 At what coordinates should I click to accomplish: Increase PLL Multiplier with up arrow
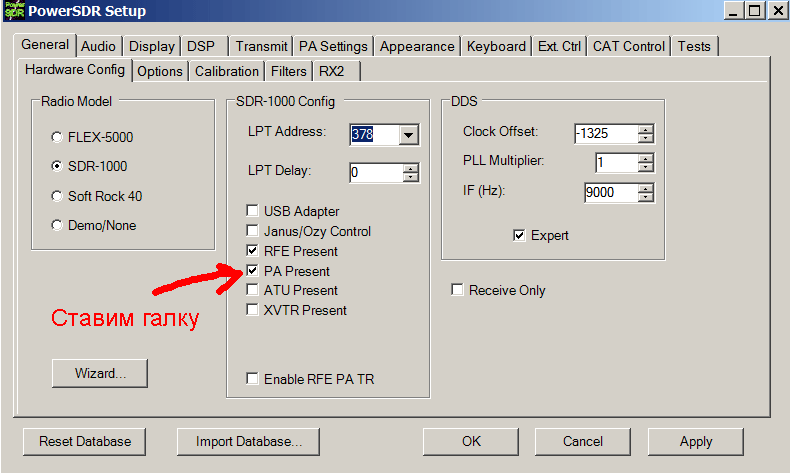646,158
